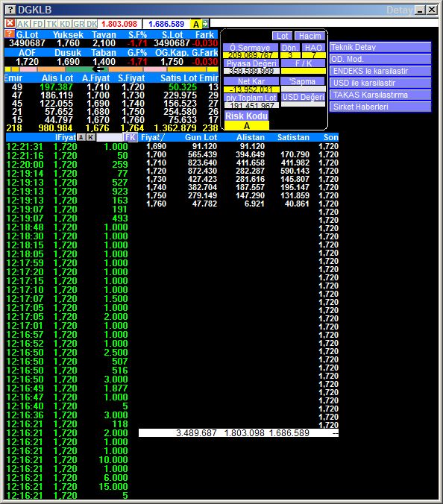The image size is (443, 504).
Task: Select the FD toolbar button
Action: [38, 24]
